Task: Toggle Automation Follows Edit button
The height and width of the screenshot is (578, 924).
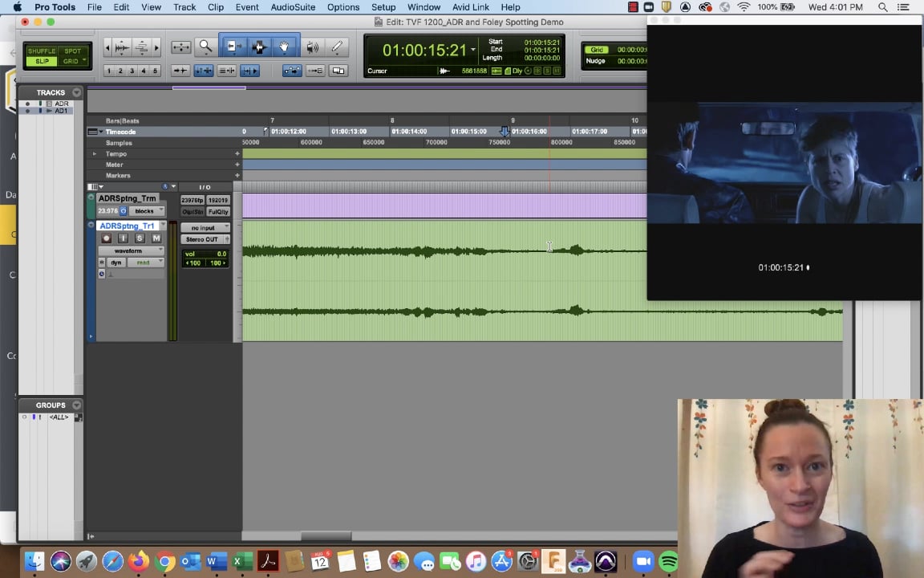Action: pyautogui.click(x=292, y=71)
